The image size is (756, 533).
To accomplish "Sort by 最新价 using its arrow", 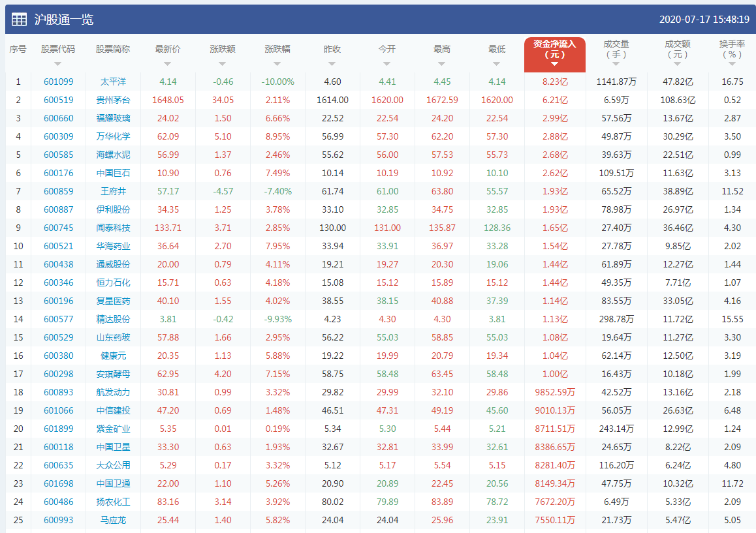I will pyautogui.click(x=168, y=64).
